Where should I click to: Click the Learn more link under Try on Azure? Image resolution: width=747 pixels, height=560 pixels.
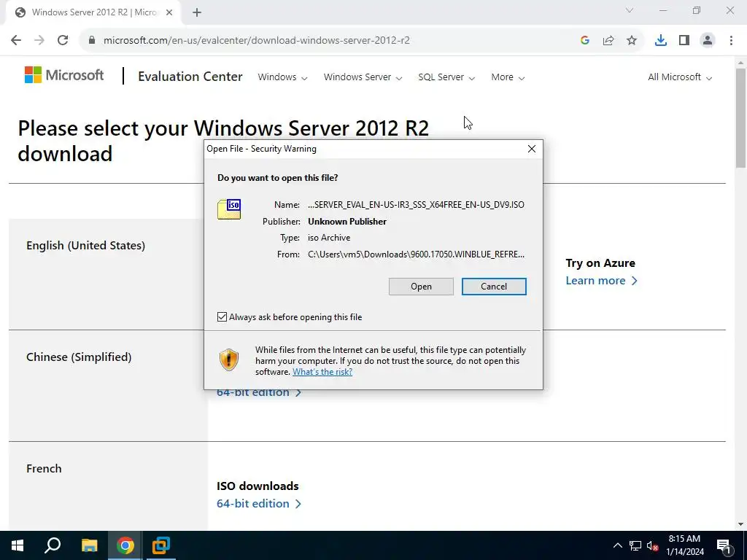[x=601, y=281]
